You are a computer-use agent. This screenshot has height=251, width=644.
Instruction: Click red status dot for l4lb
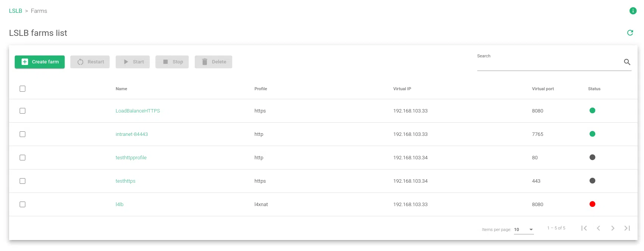tap(592, 204)
